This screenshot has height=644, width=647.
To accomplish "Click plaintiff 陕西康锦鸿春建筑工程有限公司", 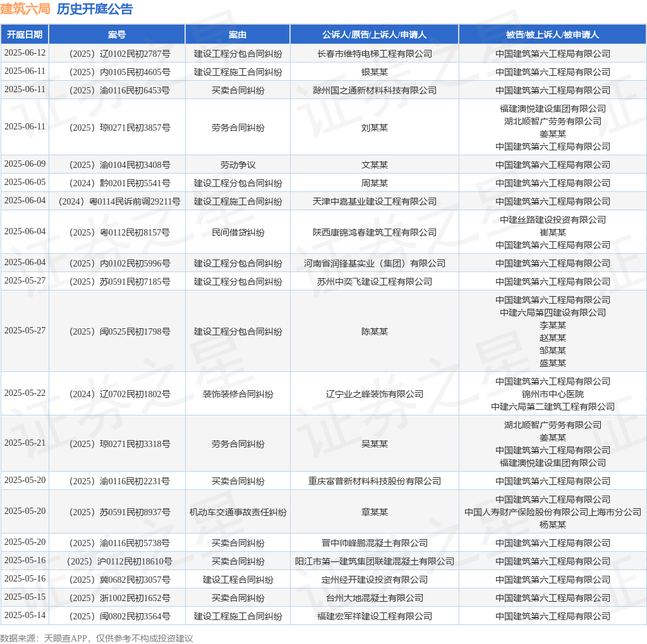I will click(374, 232).
